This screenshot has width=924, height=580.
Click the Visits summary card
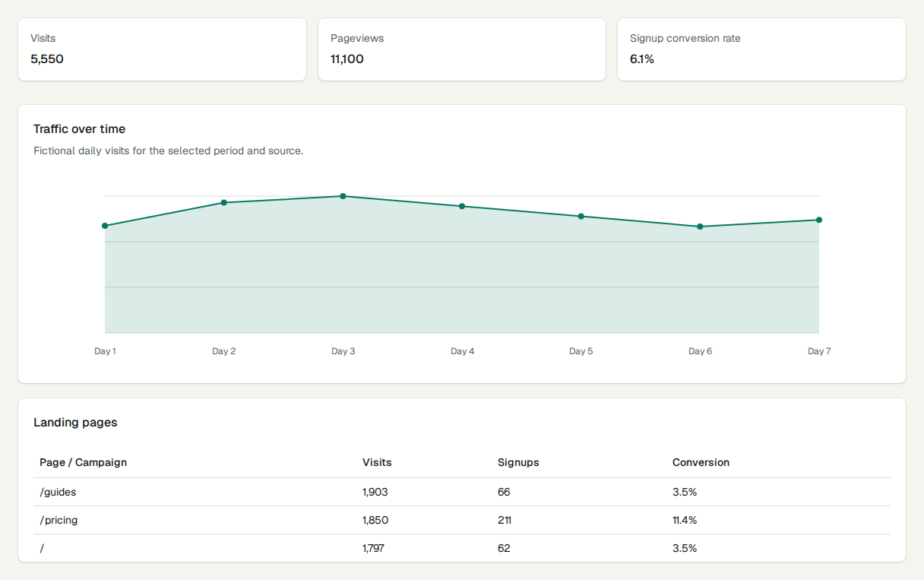point(162,49)
